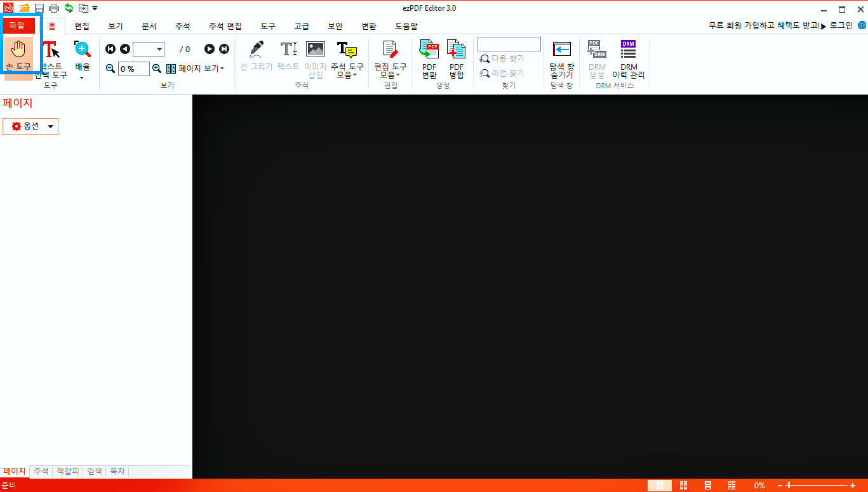Click the zoom percentage field showing 0 %
The width and height of the screenshot is (868, 492).
click(134, 69)
